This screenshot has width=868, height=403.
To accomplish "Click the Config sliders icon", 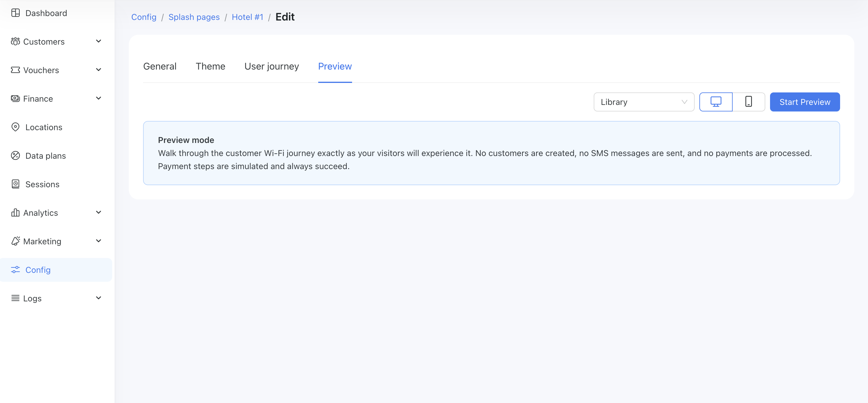I will click(15, 270).
